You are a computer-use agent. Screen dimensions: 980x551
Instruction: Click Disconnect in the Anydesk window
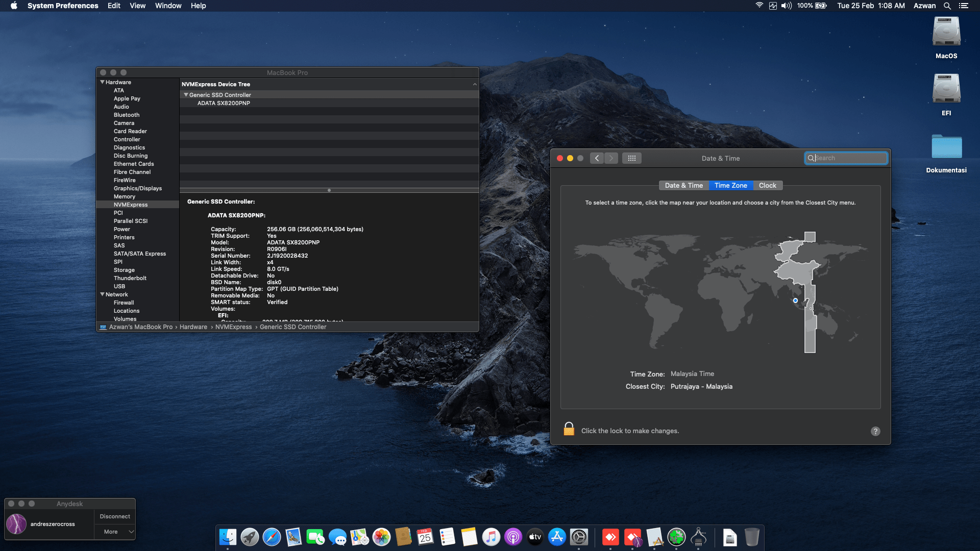tap(115, 516)
